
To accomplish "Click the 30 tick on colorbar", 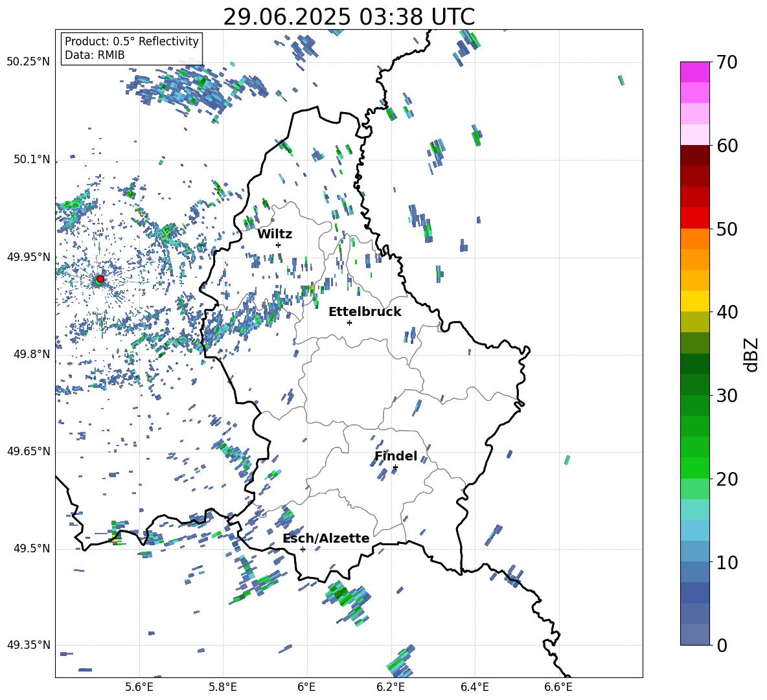I will 727,396.
